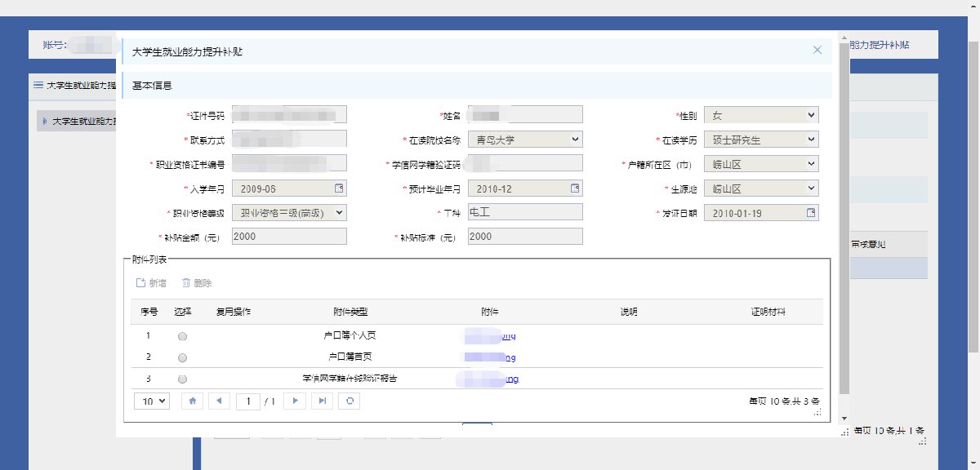980x470 pixels.
Task: Select radio button for 户口簿个人页 row
Action: (x=182, y=336)
